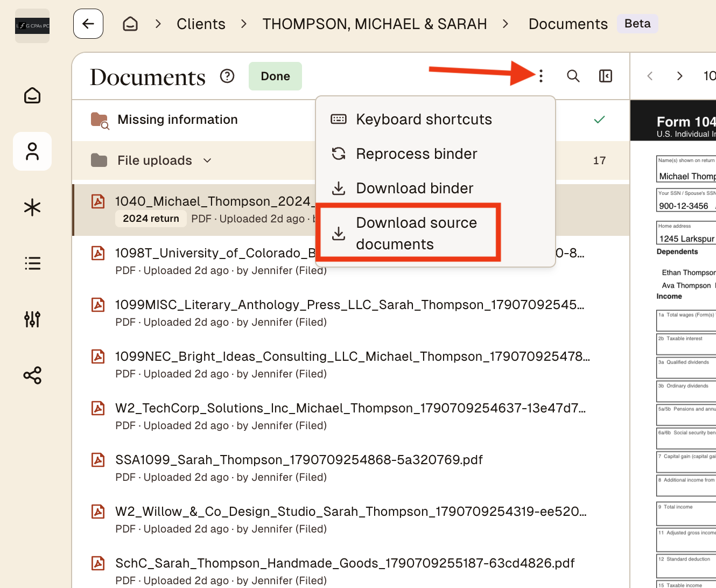This screenshot has width=716, height=588.
Task: Collapse the File uploads section chevron
Action: pyautogui.click(x=207, y=160)
